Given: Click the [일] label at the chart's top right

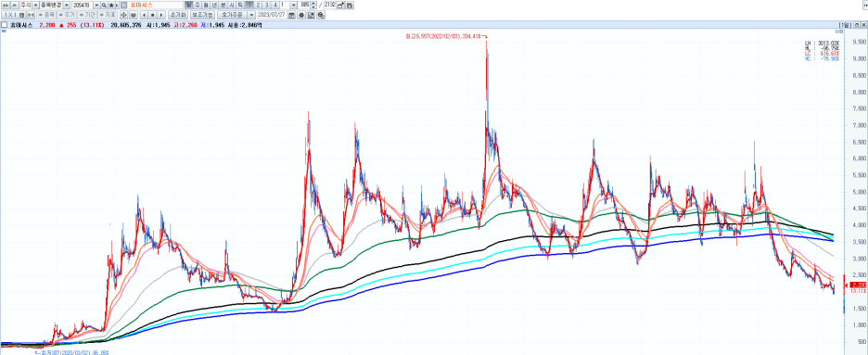Looking at the screenshot, I should pos(846,25).
